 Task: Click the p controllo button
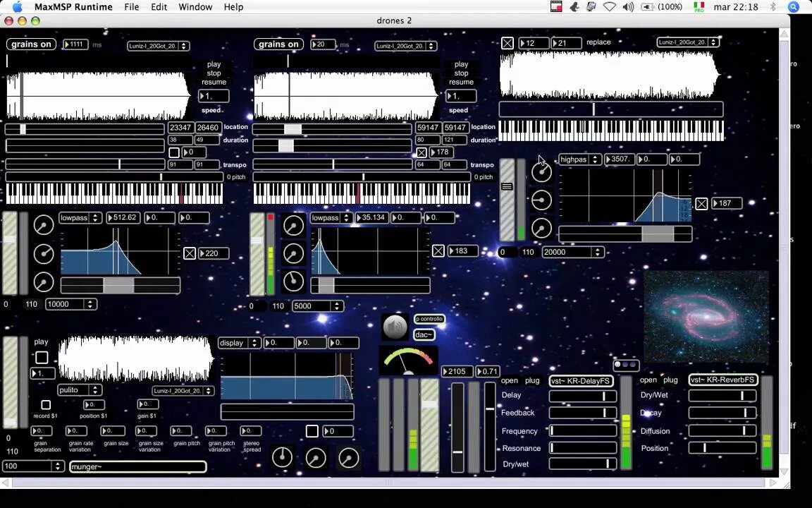coord(429,319)
